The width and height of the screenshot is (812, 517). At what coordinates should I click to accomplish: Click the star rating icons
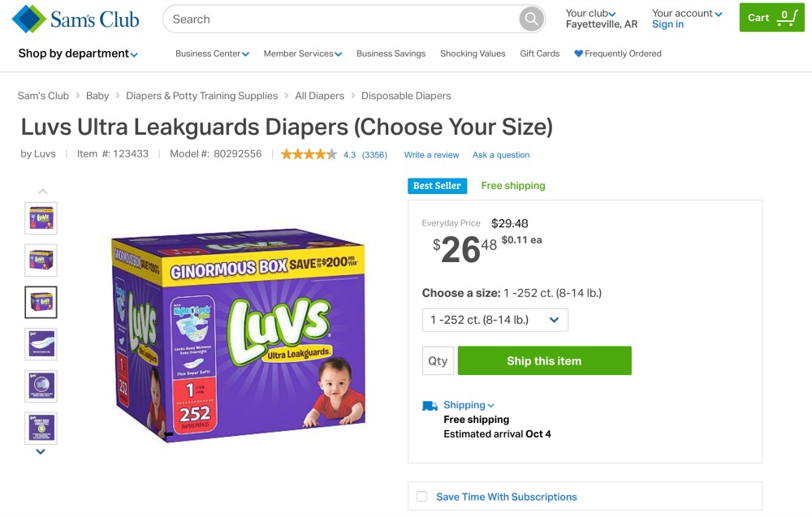coord(309,154)
